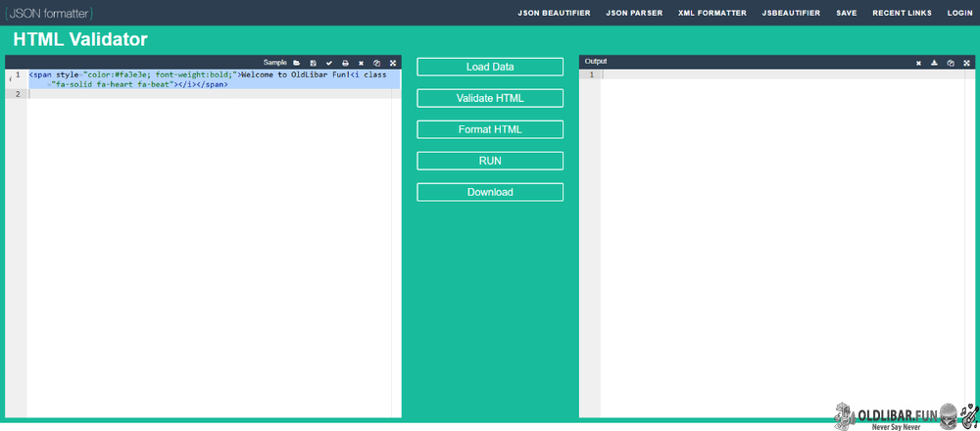
Task: Click the Validate HTML button
Action: click(490, 98)
